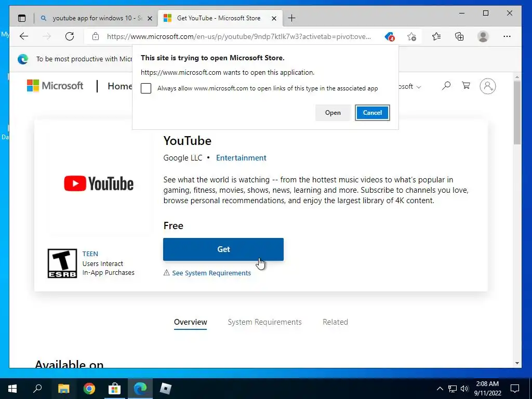Show hidden system tray icons

pos(440,389)
